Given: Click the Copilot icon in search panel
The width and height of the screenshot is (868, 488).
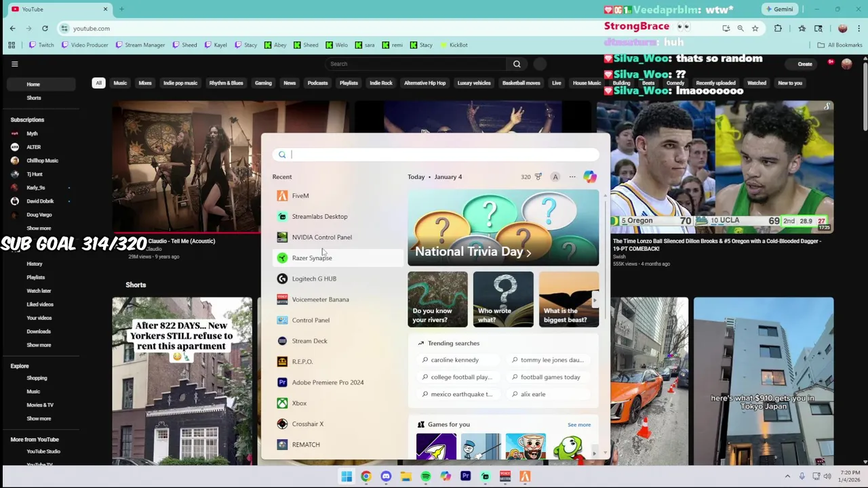Looking at the screenshot, I should (590, 177).
